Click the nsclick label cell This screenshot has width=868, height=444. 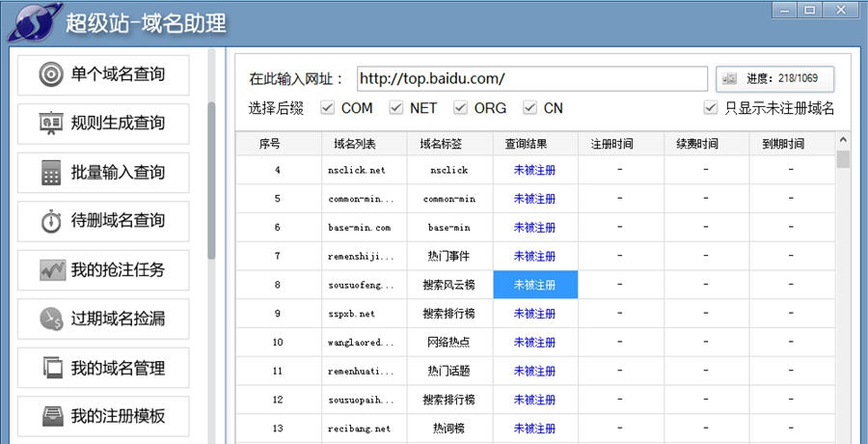tap(450, 170)
